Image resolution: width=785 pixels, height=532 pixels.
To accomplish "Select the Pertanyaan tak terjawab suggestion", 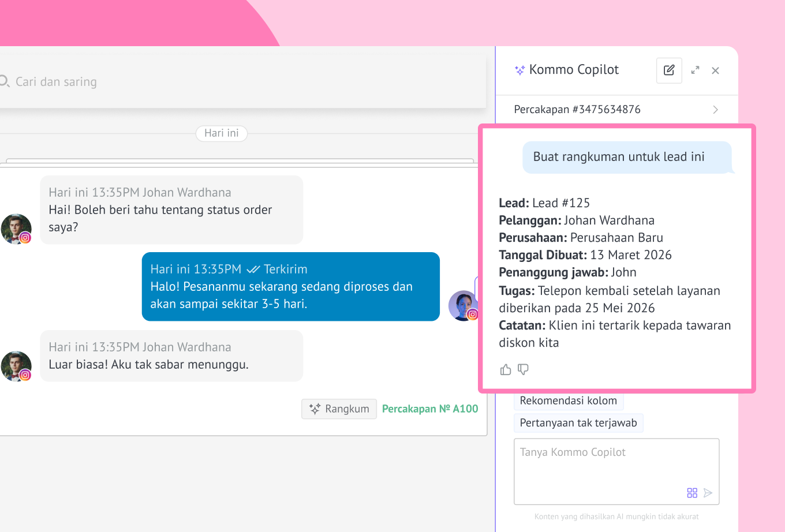I will 578,423.
